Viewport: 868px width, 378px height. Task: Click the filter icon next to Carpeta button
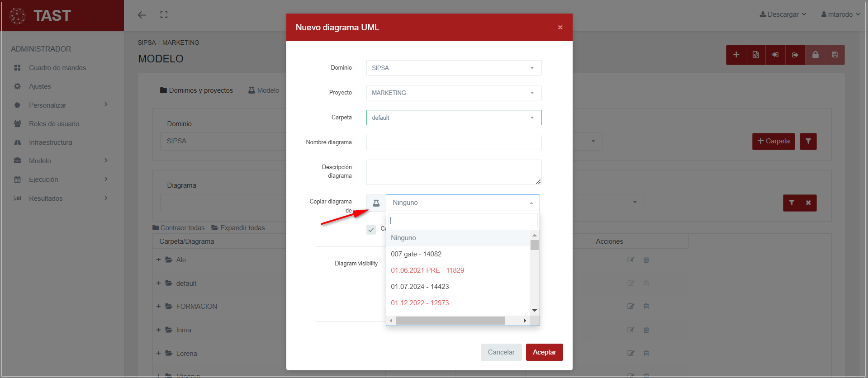tap(808, 142)
